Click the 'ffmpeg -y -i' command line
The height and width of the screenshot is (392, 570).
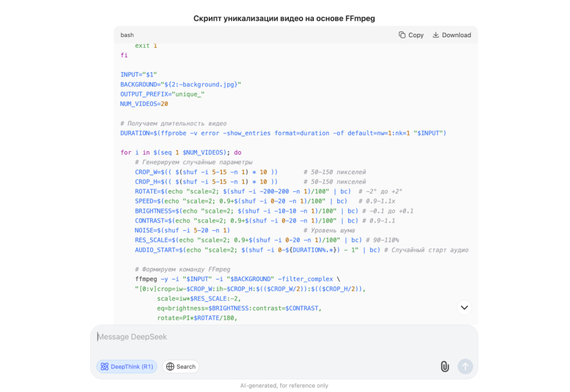[x=238, y=279]
